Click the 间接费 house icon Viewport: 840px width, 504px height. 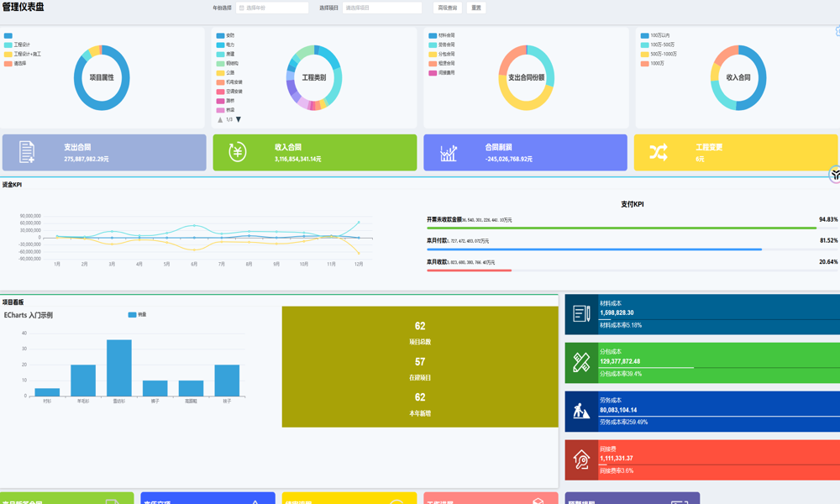(x=581, y=459)
